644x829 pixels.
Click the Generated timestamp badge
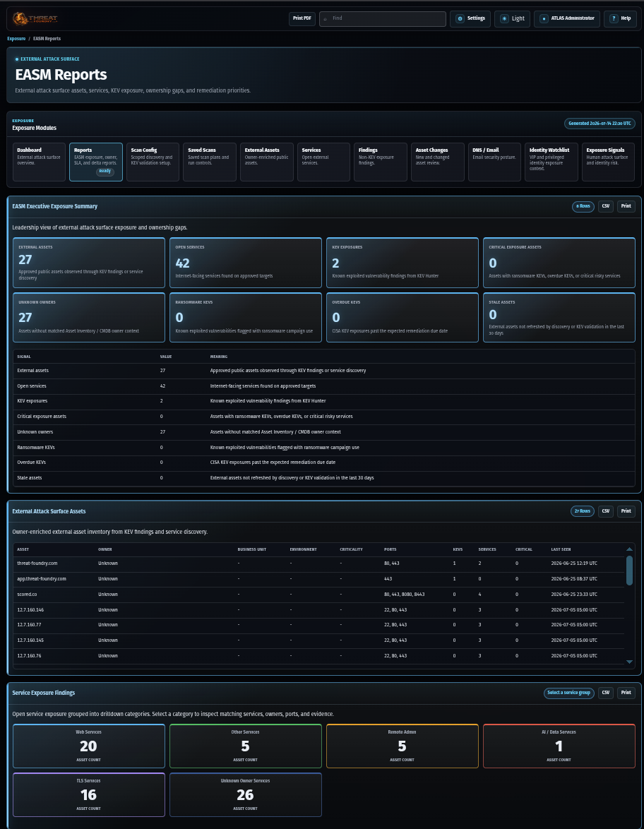click(600, 124)
